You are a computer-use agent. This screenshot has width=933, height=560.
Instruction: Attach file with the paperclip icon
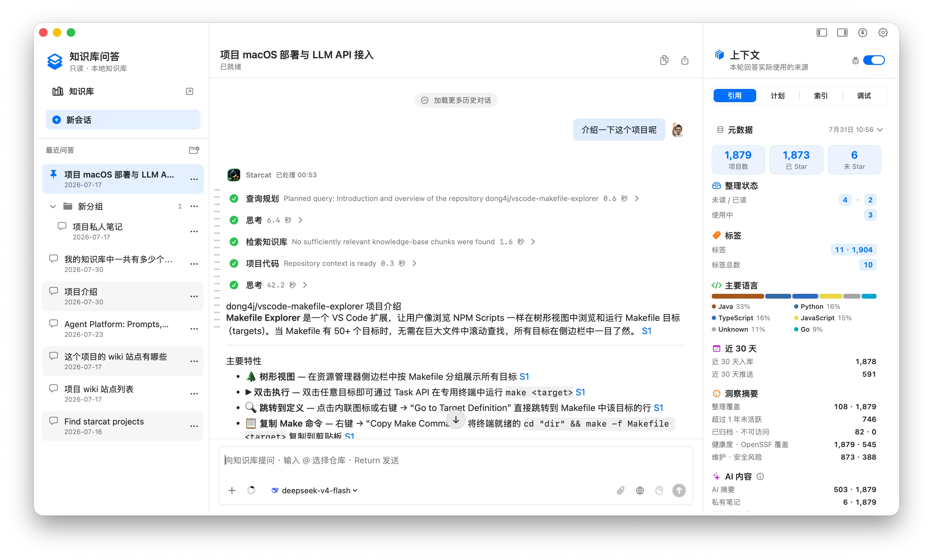point(620,490)
